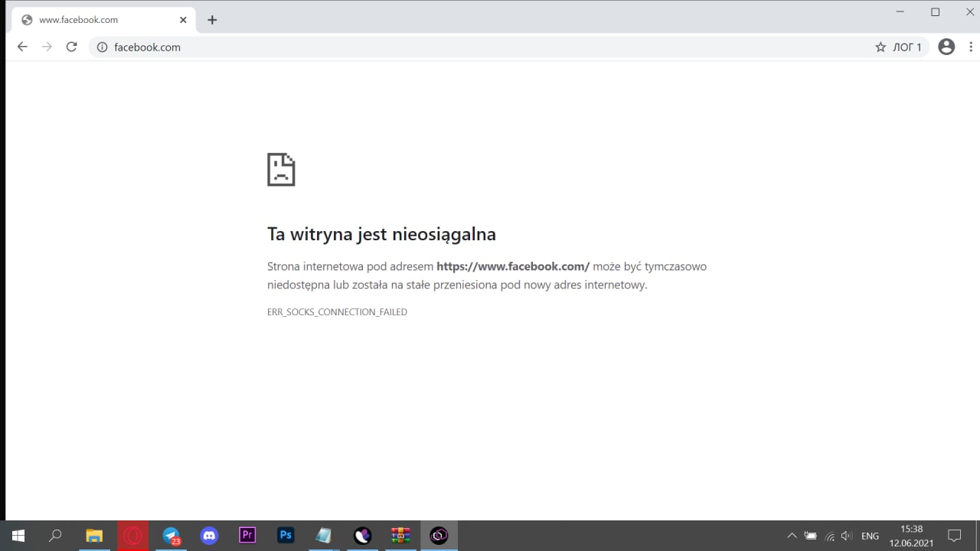980x551 pixels.
Task: Open the ЛОГ 1 profile chip
Action: [907, 47]
